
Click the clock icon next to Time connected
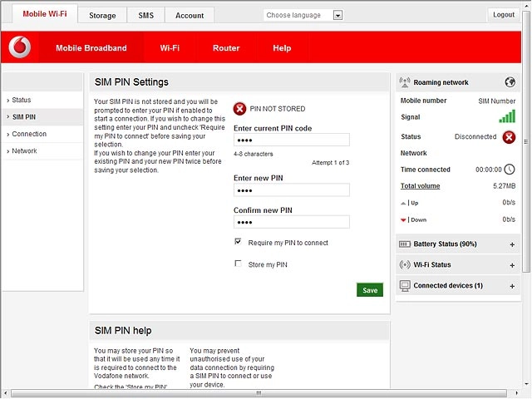tap(510, 170)
